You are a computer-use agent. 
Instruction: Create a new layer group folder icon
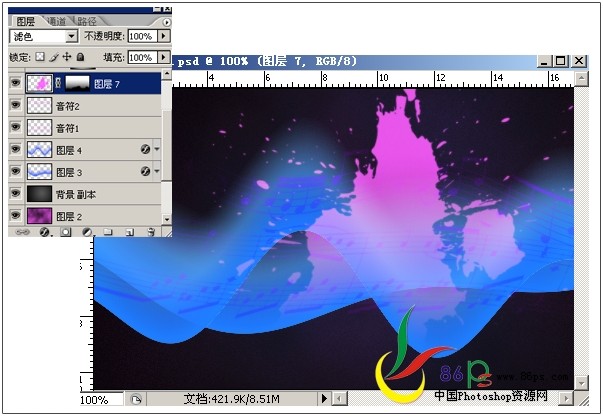pos(108,232)
